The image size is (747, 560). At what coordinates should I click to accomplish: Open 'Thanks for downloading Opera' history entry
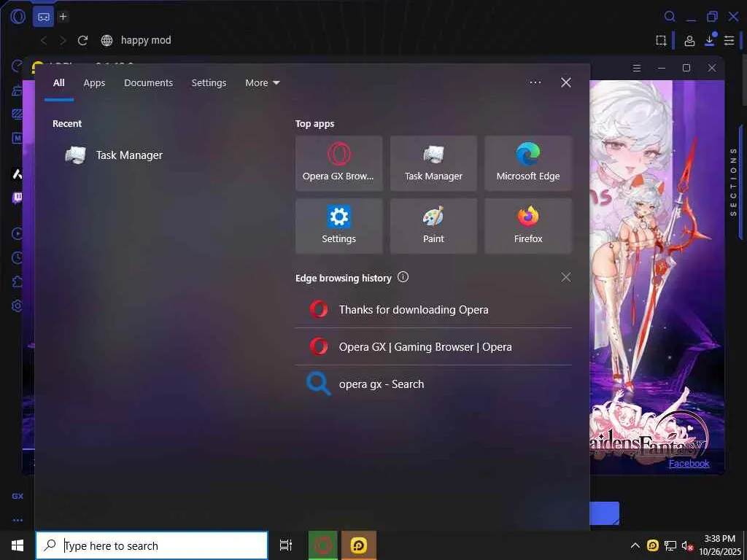tap(433, 309)
